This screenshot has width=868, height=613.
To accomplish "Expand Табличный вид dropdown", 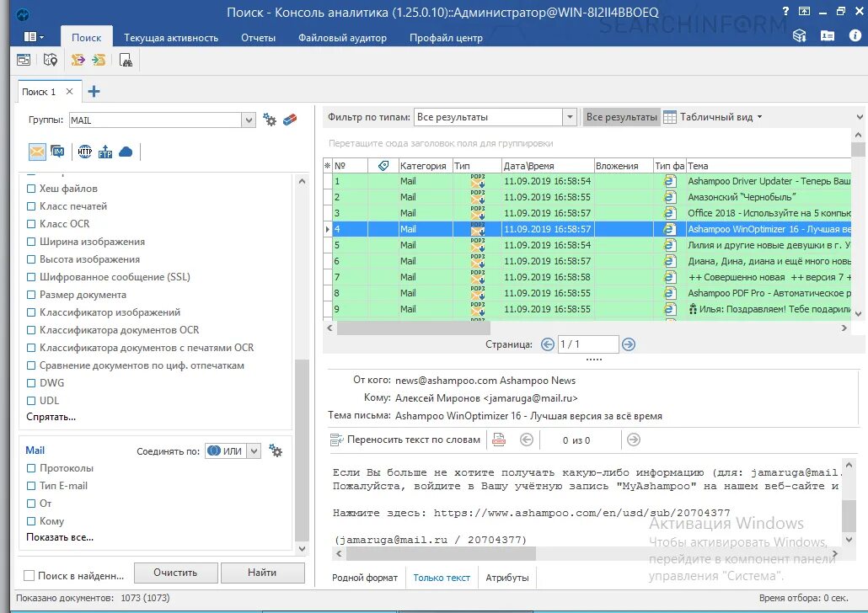I will [759, 117].
